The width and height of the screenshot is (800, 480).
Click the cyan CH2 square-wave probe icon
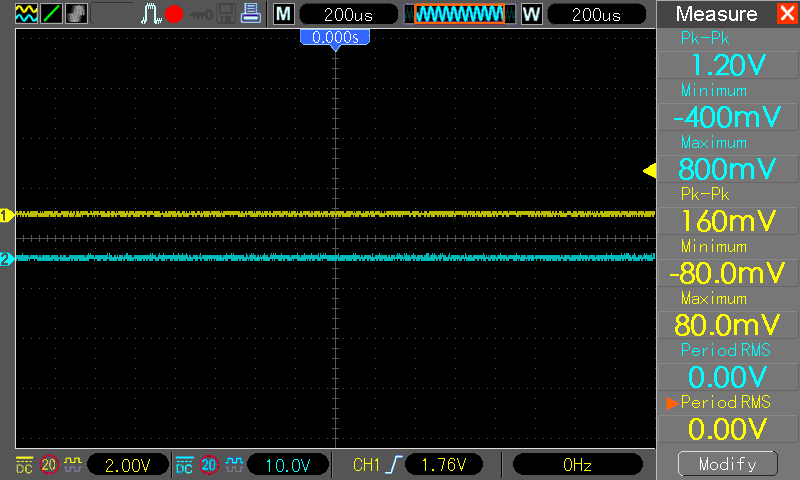[234, 464]
